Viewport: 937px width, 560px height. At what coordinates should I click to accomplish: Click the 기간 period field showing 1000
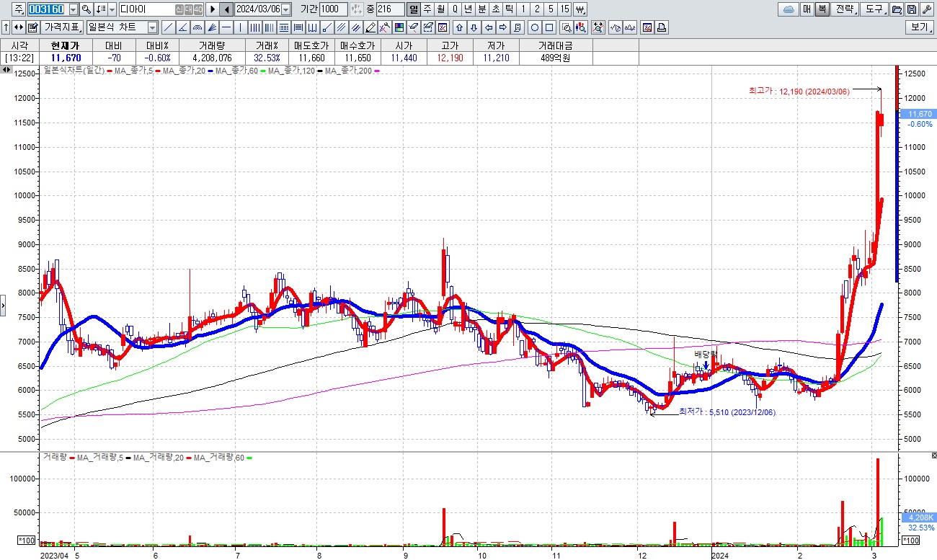333,9
